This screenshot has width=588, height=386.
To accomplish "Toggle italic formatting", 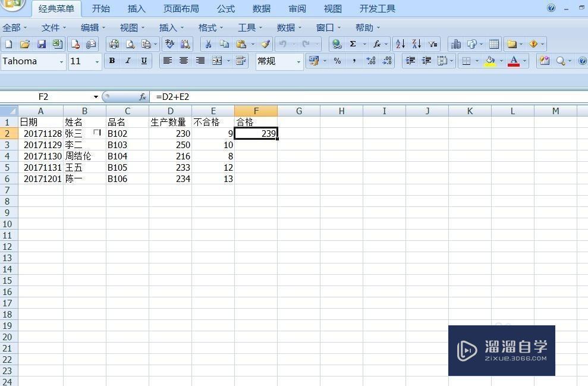I will pos(128,61).
